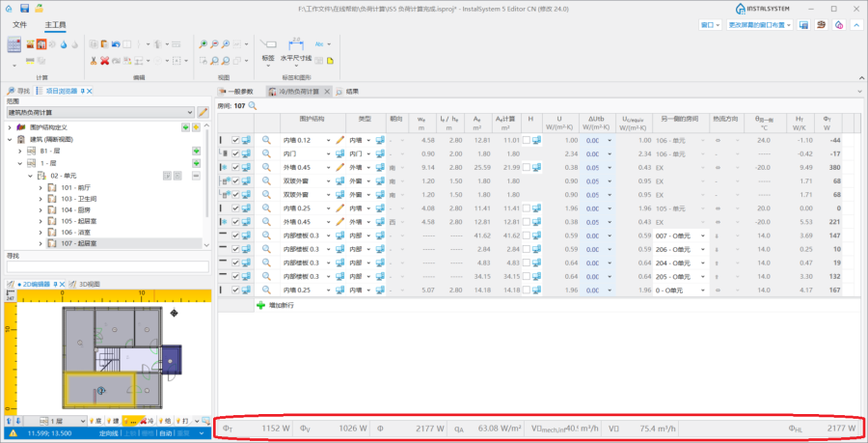This screenshot has height=443, width=868.
Task: Open the 文件 menu tab
Action: pyautogui.click(x=20, y=22)
